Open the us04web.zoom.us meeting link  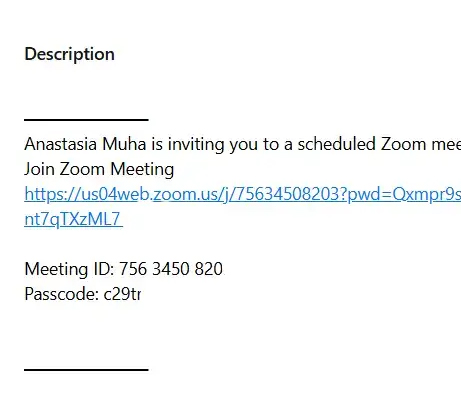coord(243,194)
